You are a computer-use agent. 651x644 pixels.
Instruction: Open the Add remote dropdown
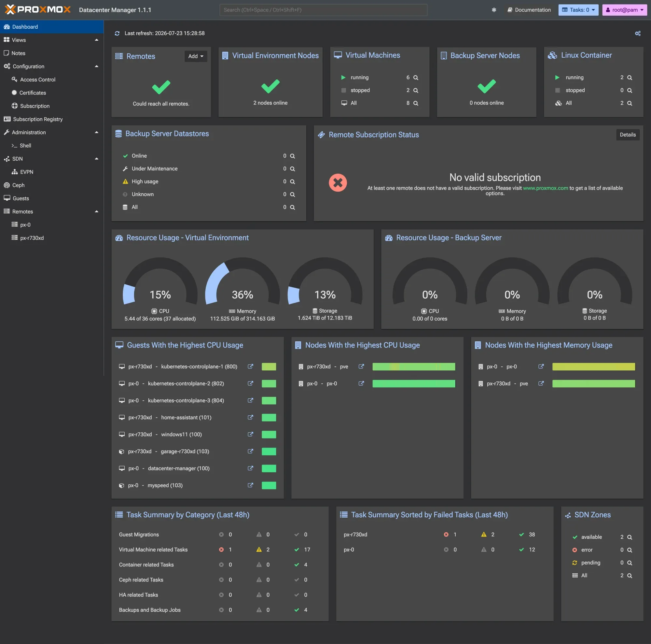[195, 56]
